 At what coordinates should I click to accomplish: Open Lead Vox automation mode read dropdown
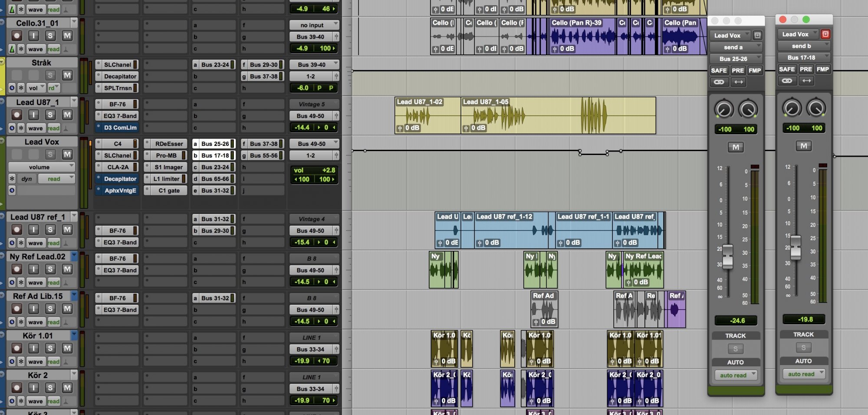coord(56,179)
